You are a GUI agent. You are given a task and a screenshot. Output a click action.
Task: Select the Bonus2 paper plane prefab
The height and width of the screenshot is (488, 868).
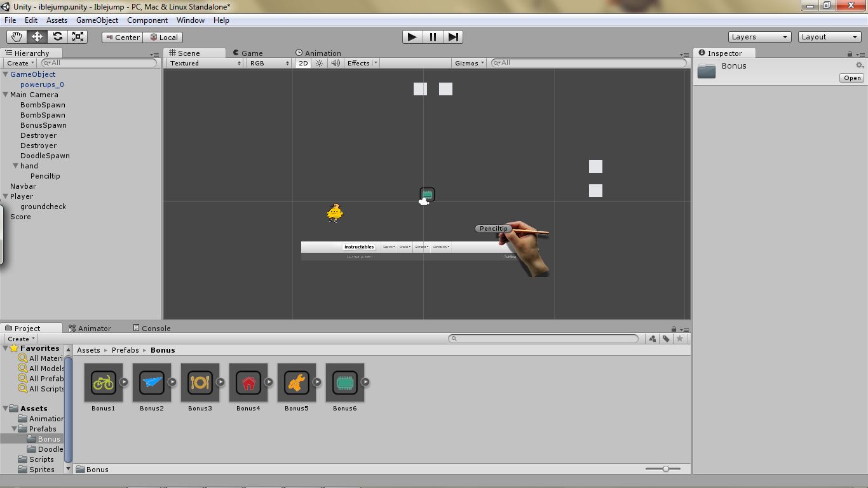click(x=152, y=383)
